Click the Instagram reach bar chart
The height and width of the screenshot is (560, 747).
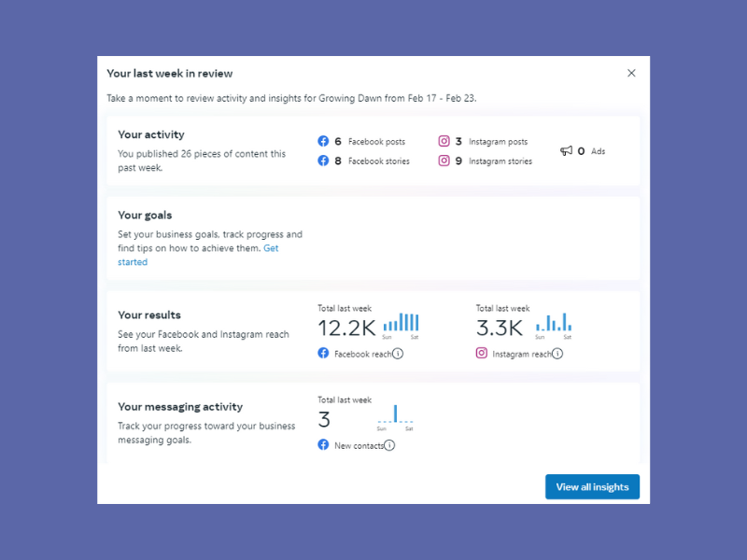tap(554, 323)
